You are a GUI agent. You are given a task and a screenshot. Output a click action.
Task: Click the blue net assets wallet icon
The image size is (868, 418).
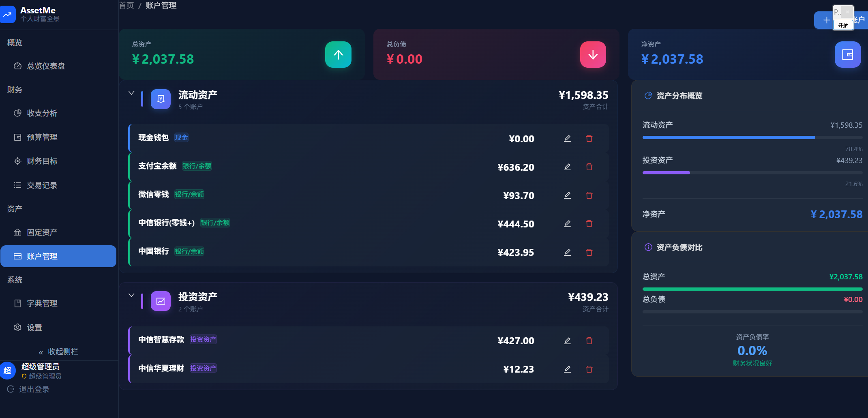click(848, 54)
